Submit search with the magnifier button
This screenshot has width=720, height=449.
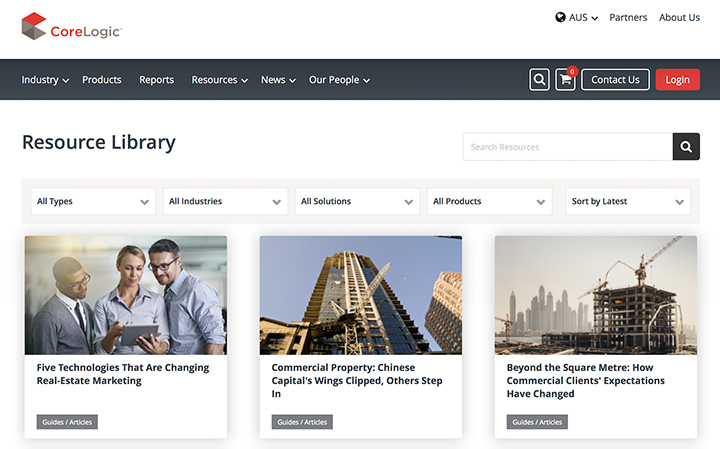click(x=686, y=147)
